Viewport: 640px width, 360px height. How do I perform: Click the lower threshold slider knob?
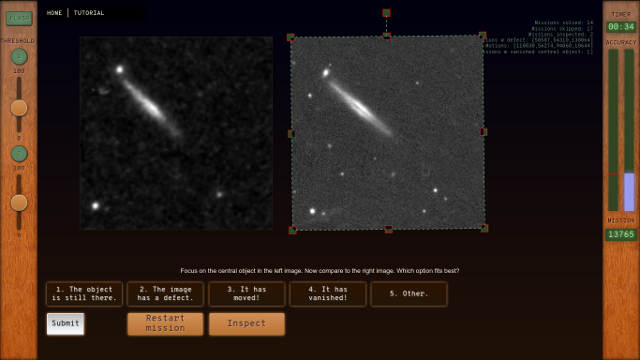coord(19,203)
